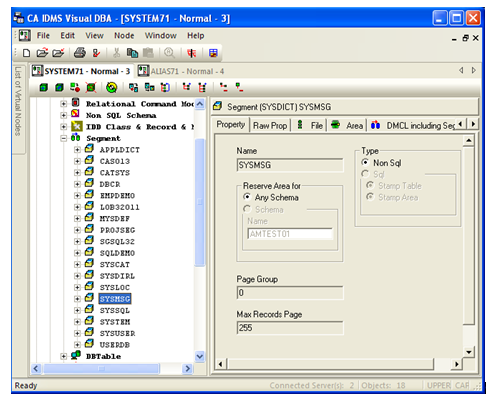Click the second red tree-hierarchy icon
486x396 pixels.
pos(202,88)
